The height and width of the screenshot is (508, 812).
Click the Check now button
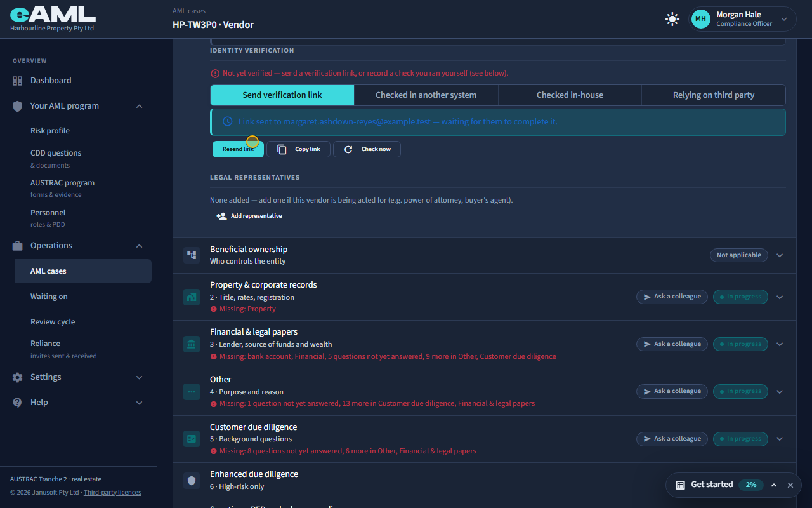367,149
